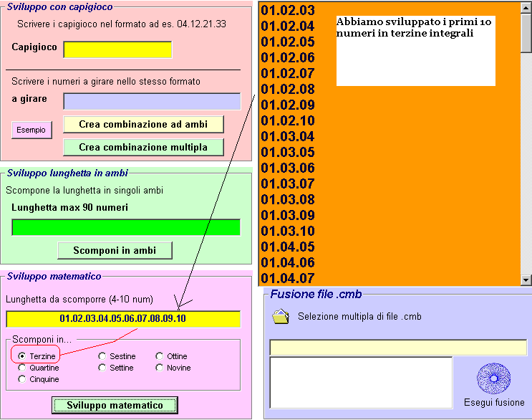Viewport: 532px width, 420px height.
Task: Select result row 01.04.07
Action: click(288, 278)
